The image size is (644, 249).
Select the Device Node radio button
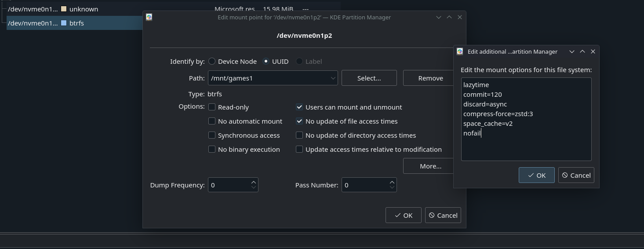coord(212,61)
